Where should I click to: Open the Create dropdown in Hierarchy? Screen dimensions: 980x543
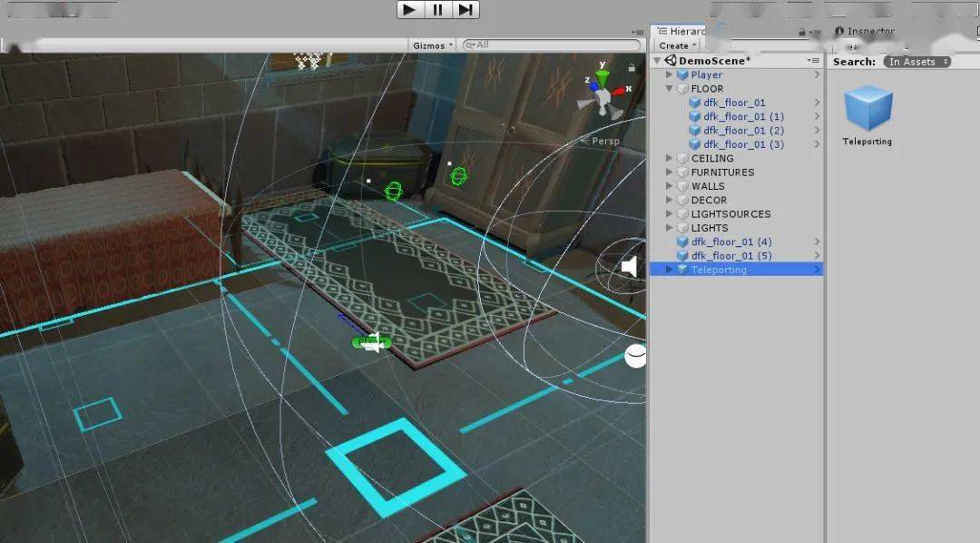point(677,45)
